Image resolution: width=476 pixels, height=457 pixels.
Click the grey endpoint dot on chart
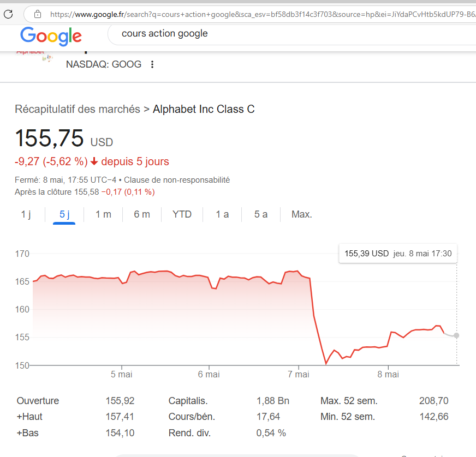coord(456,335)
